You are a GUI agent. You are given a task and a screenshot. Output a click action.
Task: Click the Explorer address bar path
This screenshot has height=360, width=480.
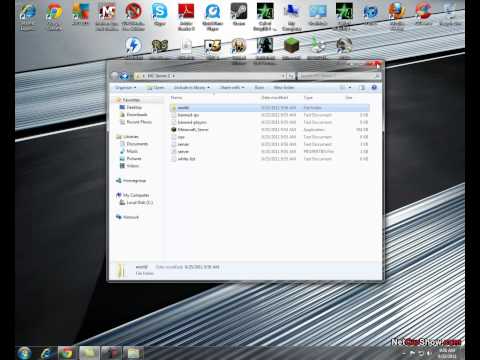point(210,76)
